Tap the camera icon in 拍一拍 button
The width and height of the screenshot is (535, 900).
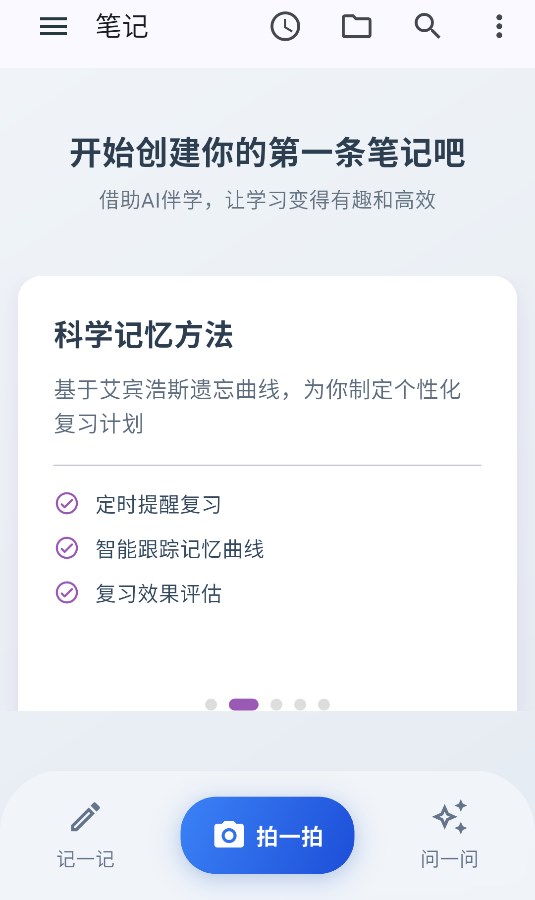click(x=229, y=835)
